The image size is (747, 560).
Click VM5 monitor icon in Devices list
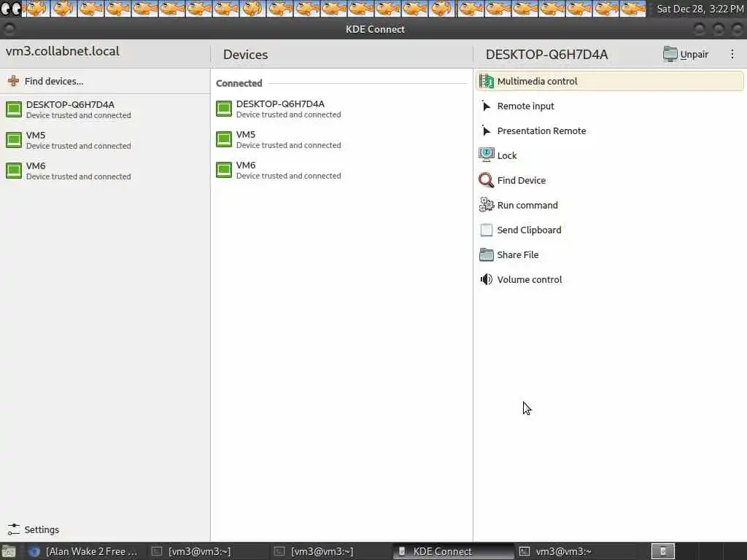coord(223,139)
